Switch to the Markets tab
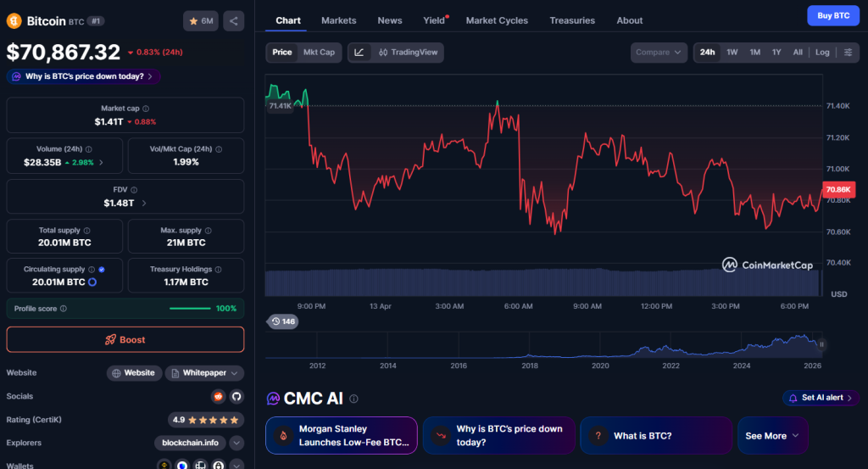This screenshot has height=469, width=868. (x=339, y=20)
